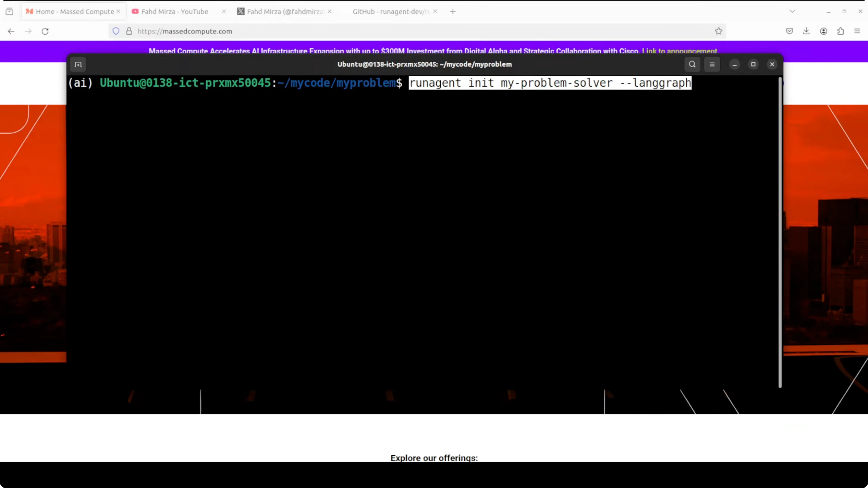
Task: Bookmark this page with star icon
Action: pyautogui.click(x=718, y=31)
